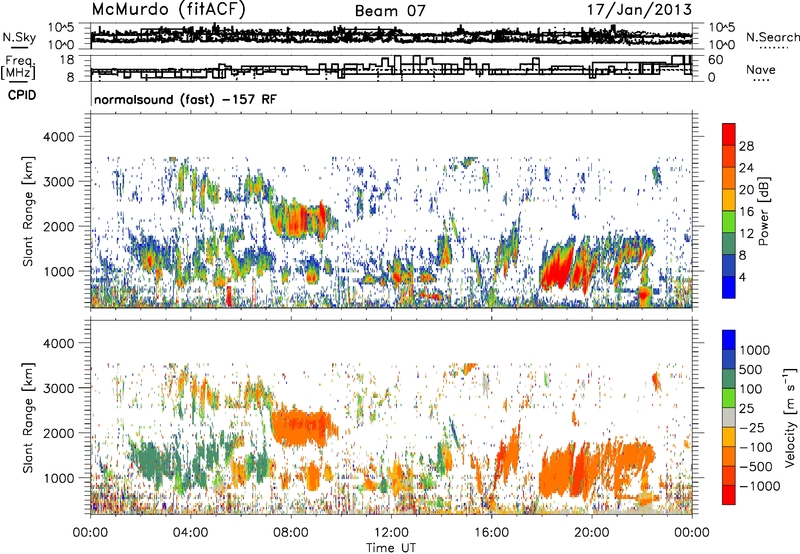
Task: Click the power colorbar value 16
Action: [x=746, y=212]
